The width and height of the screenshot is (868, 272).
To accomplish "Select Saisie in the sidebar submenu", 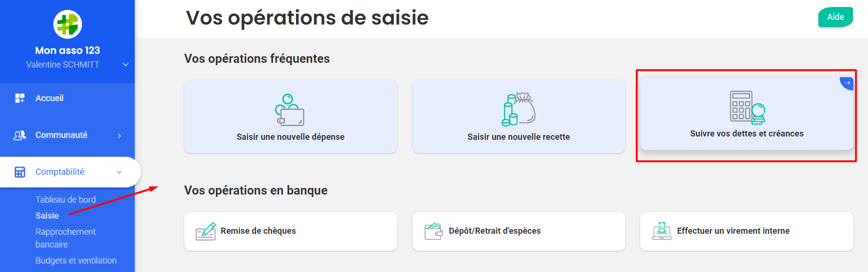I will coord(47,216).
